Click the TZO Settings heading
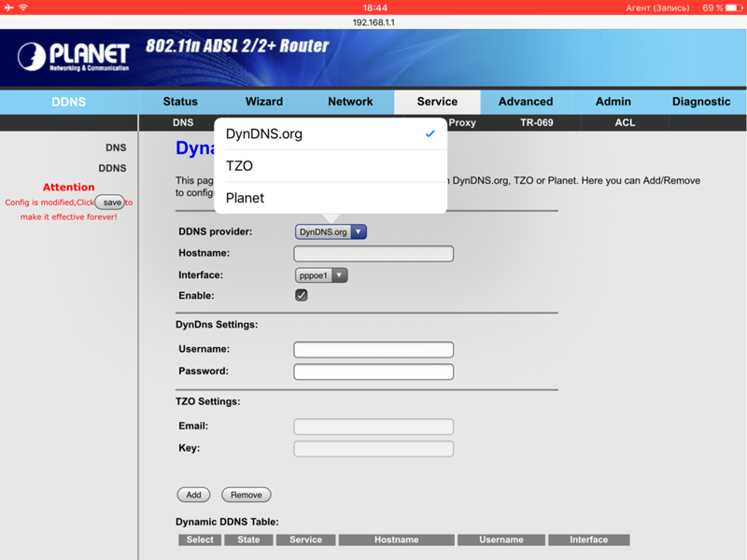 tap(207, 401)
